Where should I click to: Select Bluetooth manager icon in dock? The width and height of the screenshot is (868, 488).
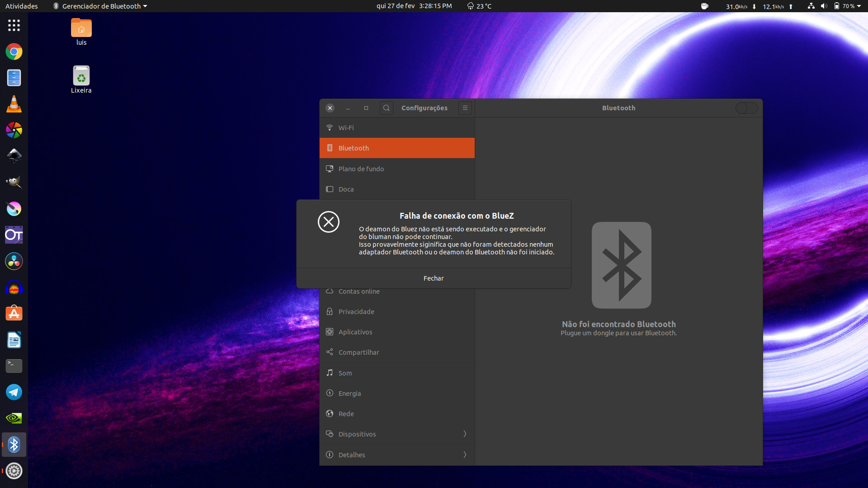click(14, 445)
